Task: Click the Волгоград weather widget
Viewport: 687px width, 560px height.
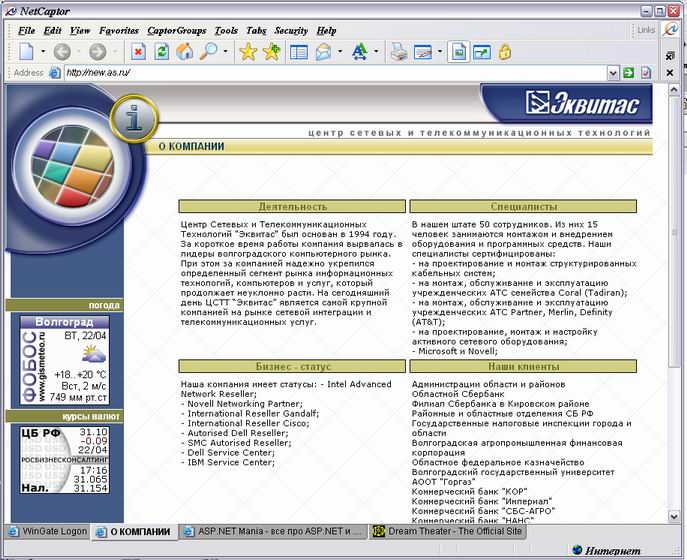Action: 64,360
